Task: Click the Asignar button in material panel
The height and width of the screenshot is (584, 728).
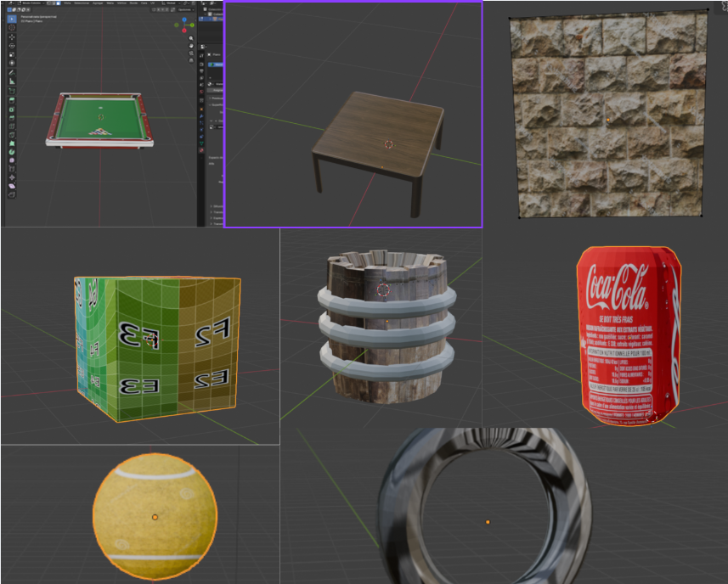Action: coord(216,91)
